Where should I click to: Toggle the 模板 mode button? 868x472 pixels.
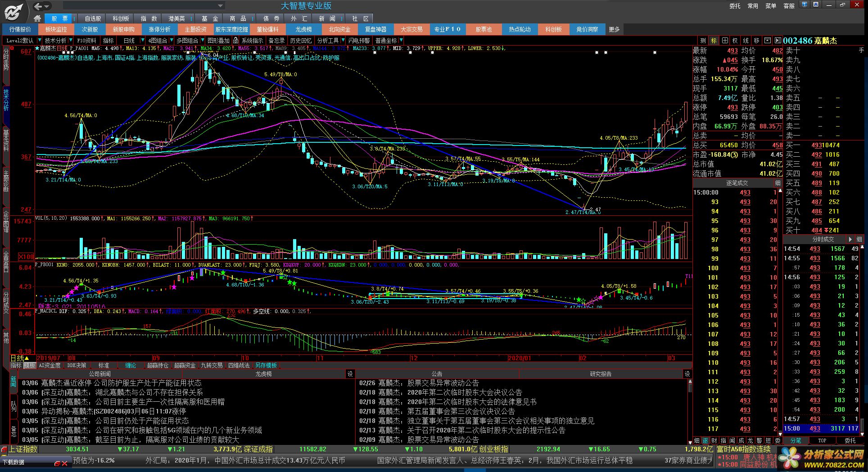30,366
